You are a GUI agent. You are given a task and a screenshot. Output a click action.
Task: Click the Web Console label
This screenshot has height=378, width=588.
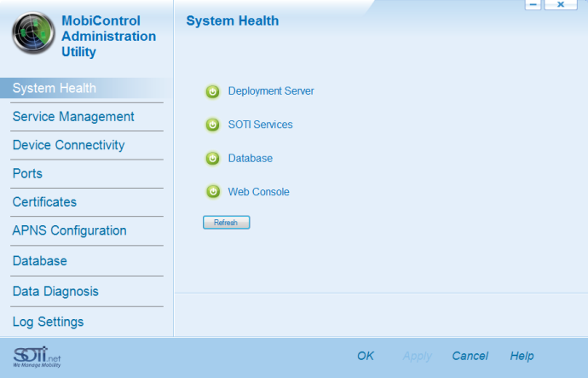pyautogui.click(x=258, y=192)
